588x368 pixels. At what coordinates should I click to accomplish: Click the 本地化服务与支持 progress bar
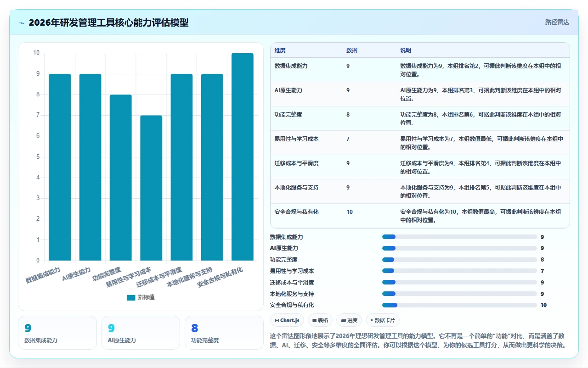point(459,294)
